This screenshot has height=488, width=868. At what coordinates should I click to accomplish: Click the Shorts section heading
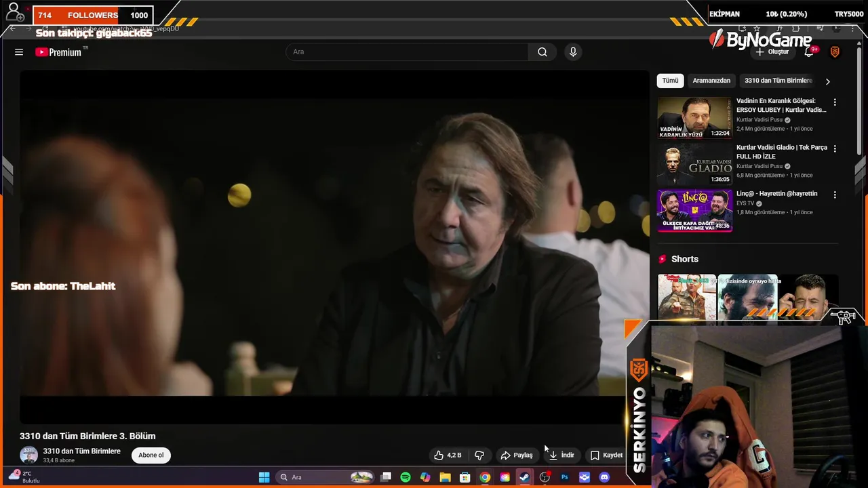click(x=684, y=259)
